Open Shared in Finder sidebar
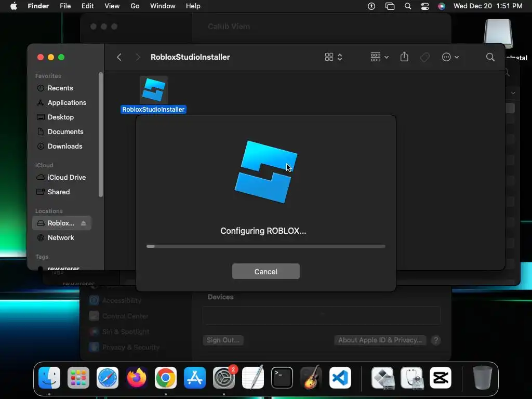This screenshot has width=532, height=399. [x=54, y=192]
